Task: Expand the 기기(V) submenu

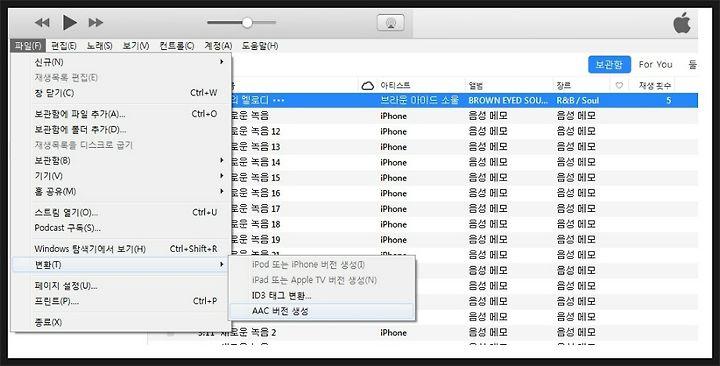Action: (122, 176)
